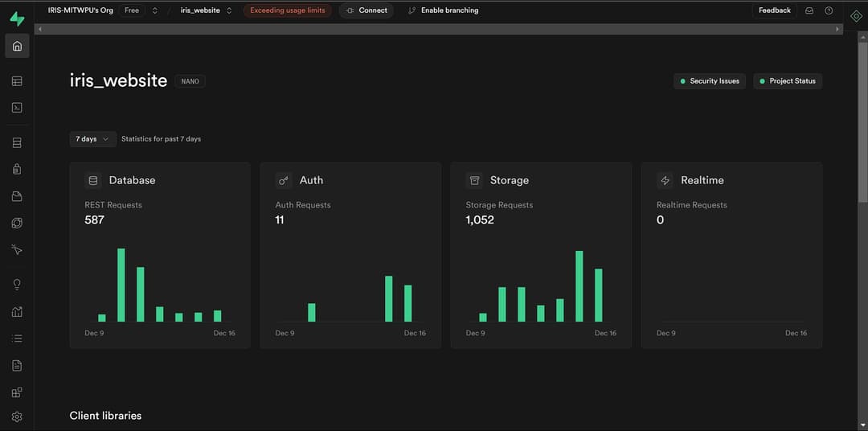
Task: Click the REST Requests label
Action: coord(113,205)
